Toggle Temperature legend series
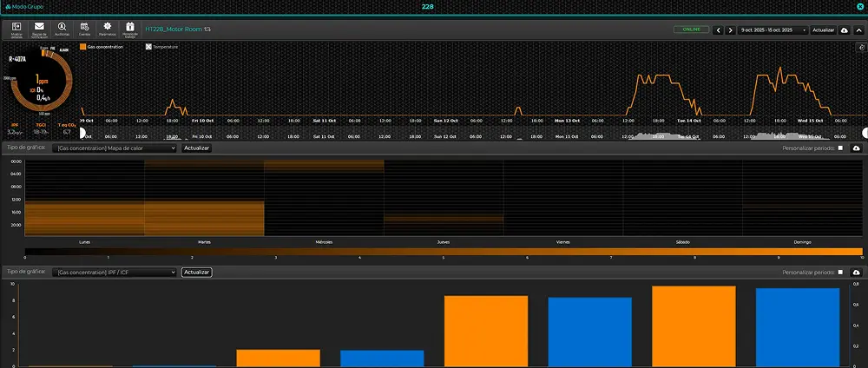This screenshot has width=868, height=368. point(161,47)
